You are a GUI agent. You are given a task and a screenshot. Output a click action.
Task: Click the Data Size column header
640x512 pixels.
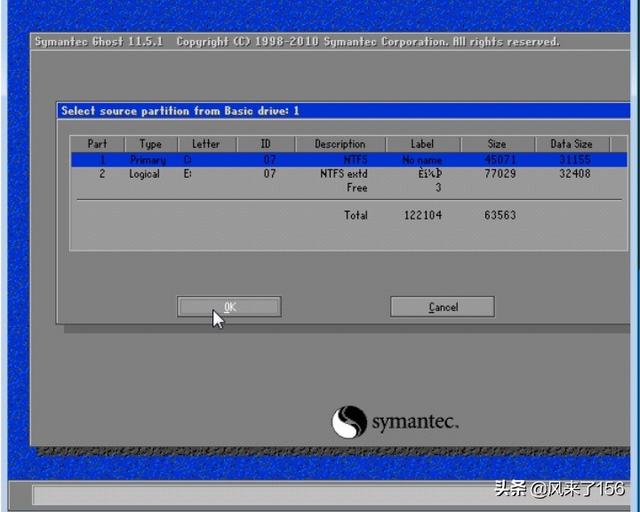[571, 144]
